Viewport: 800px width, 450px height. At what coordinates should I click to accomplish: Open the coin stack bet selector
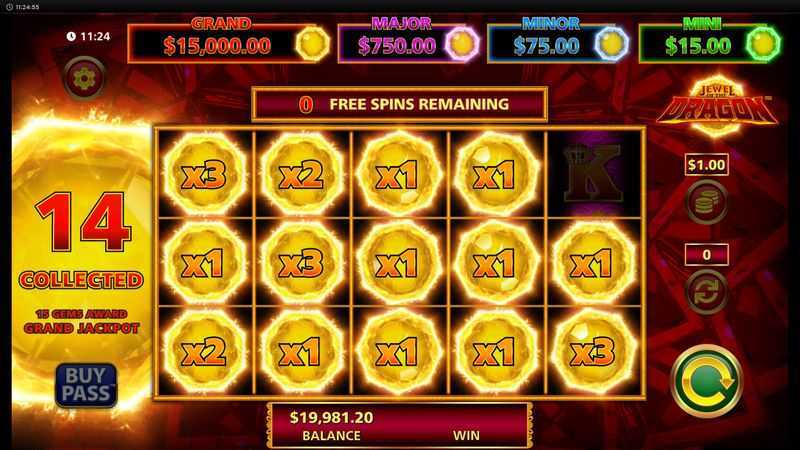click(707, 202)
